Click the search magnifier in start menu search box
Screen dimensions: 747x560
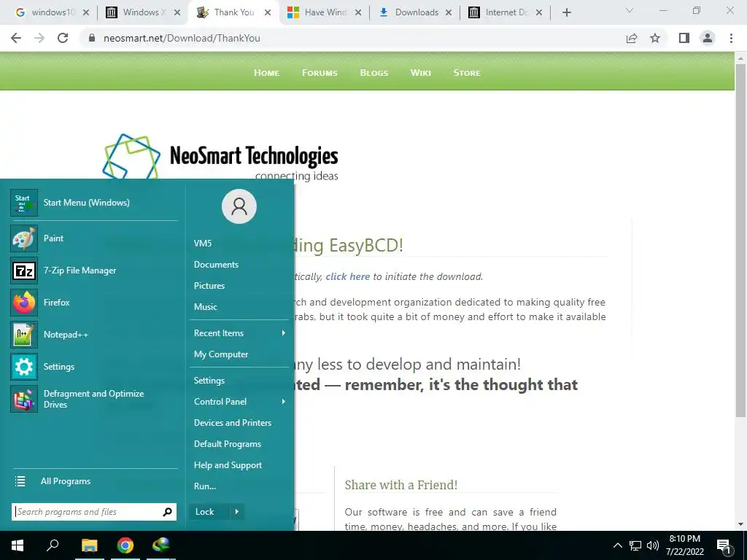click(x=167, y=512)
